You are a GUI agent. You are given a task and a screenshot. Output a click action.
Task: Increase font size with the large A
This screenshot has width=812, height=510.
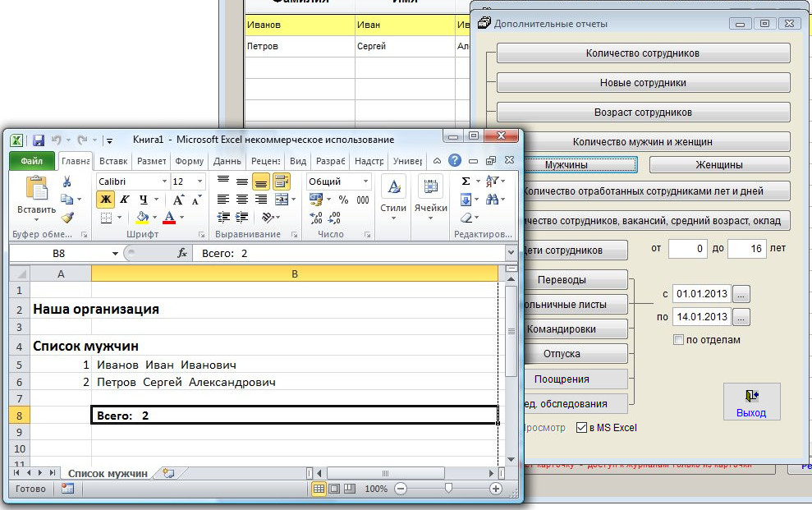178,200
